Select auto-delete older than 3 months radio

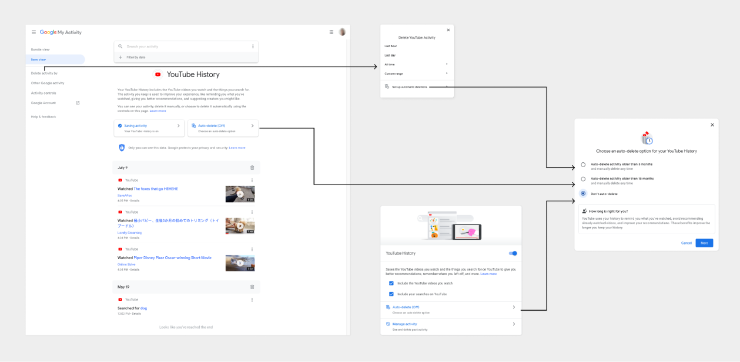point(583,165)
